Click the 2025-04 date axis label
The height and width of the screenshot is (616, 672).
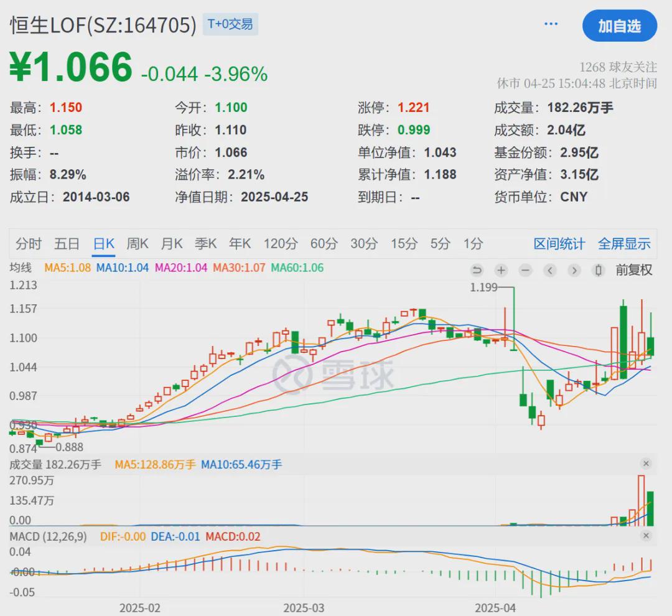pos(495,609)
